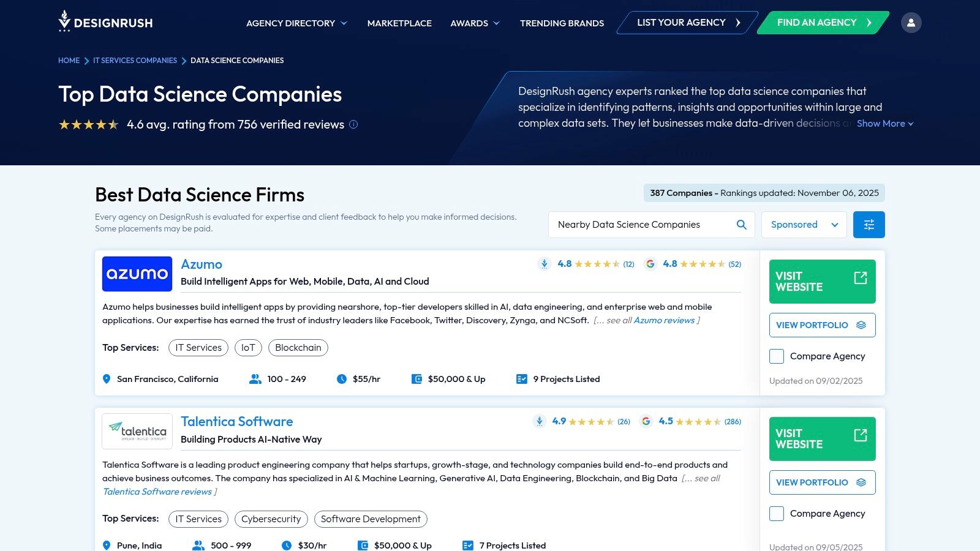
Task: Select Talentica's IT Services tag
Action: [198, 519]
